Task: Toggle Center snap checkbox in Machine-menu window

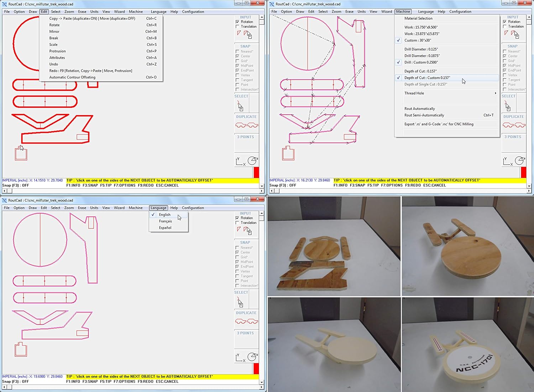Action: click(505, 56)
